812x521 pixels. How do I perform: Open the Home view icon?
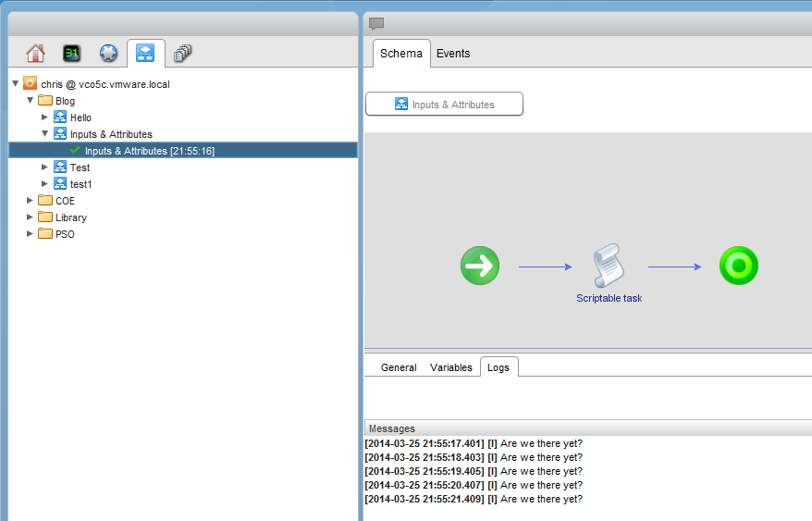35,54
